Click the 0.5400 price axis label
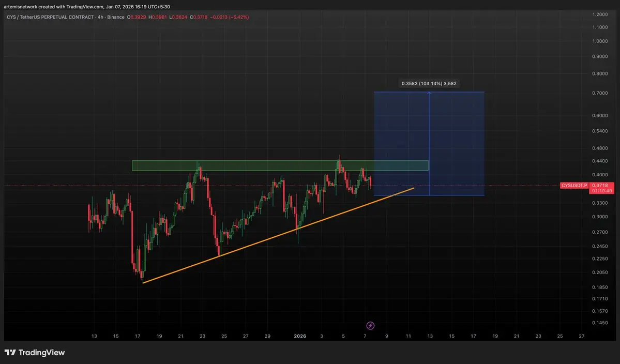 [600, 131]
